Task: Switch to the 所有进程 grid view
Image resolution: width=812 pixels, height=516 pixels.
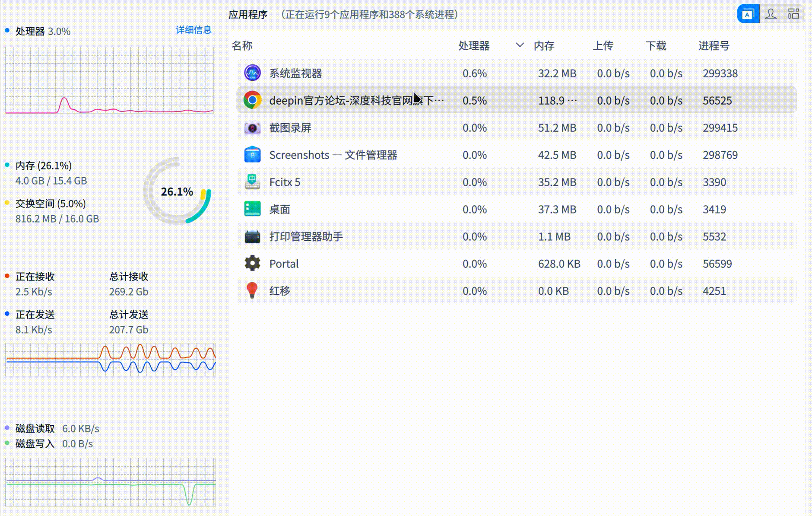Action: [x=794, y=13]
